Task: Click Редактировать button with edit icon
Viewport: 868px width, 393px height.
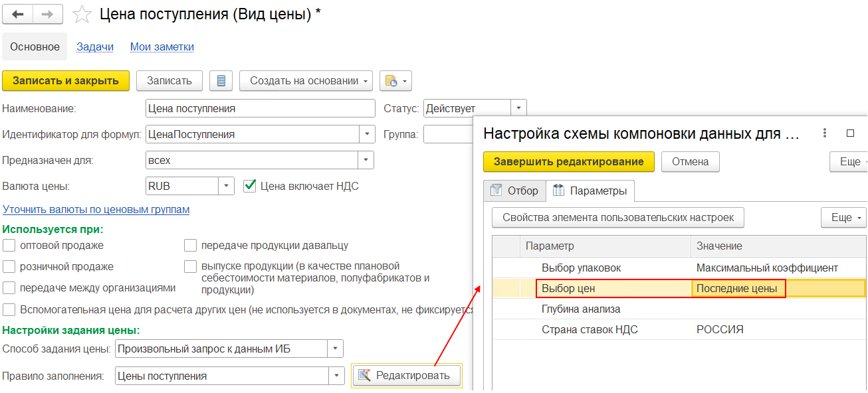Action: [406, 376]
